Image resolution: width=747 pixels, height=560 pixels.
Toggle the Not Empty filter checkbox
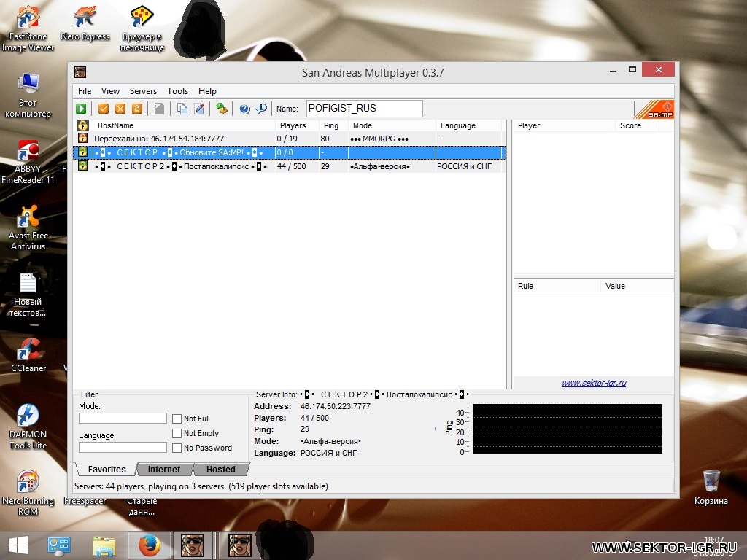coord(177,433)
